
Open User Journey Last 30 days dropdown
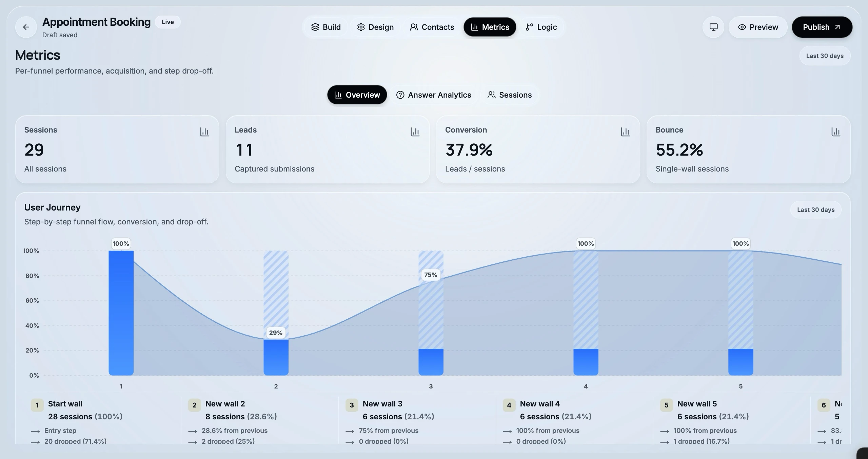(816, 210)
